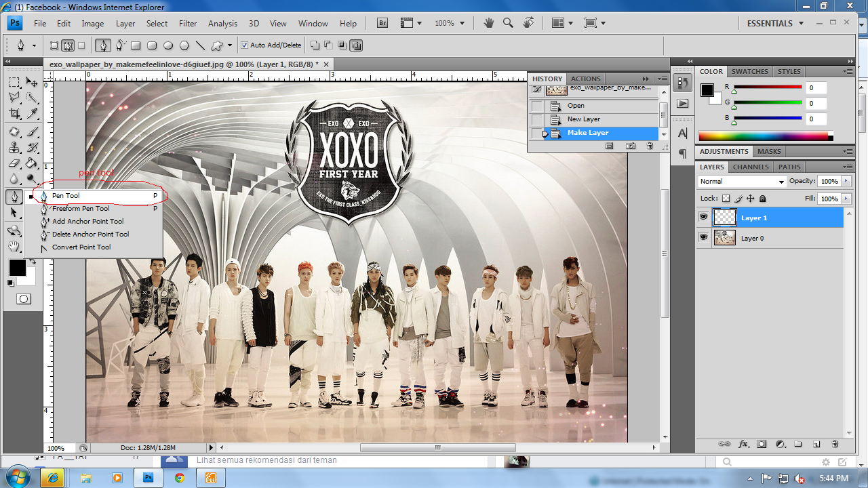
Task: Expand the status bar info arrow
Action: coord(211,448)
